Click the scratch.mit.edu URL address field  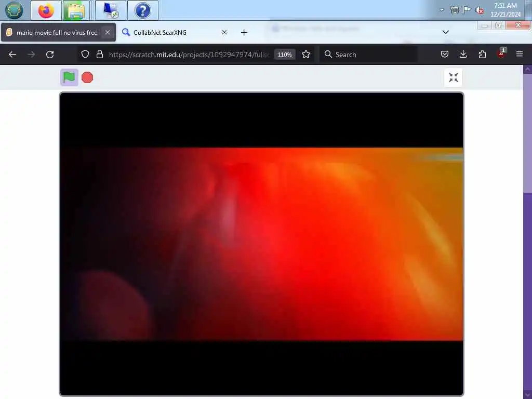(x=189, y=55)
